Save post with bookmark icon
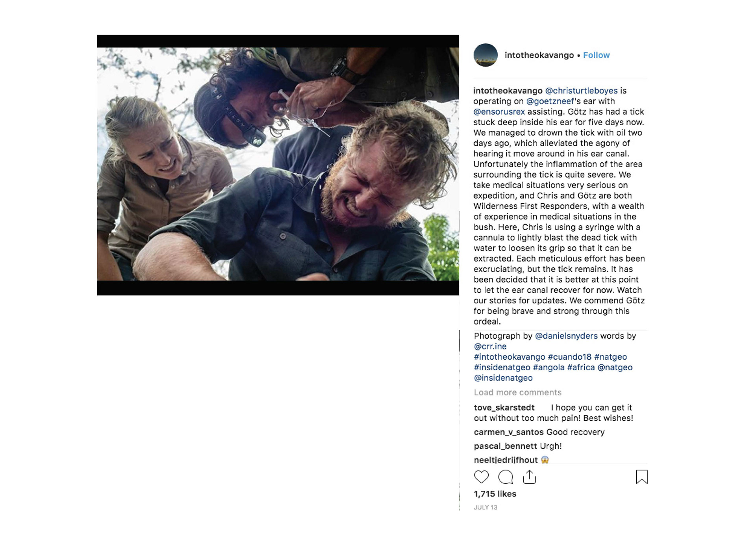The width and height of the screenshot is (756, 535). click(x=642, y=477)
